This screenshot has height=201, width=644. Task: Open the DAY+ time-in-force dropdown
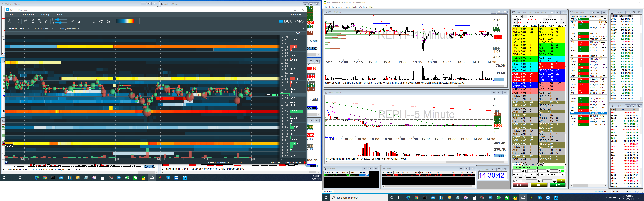point(538,175)
